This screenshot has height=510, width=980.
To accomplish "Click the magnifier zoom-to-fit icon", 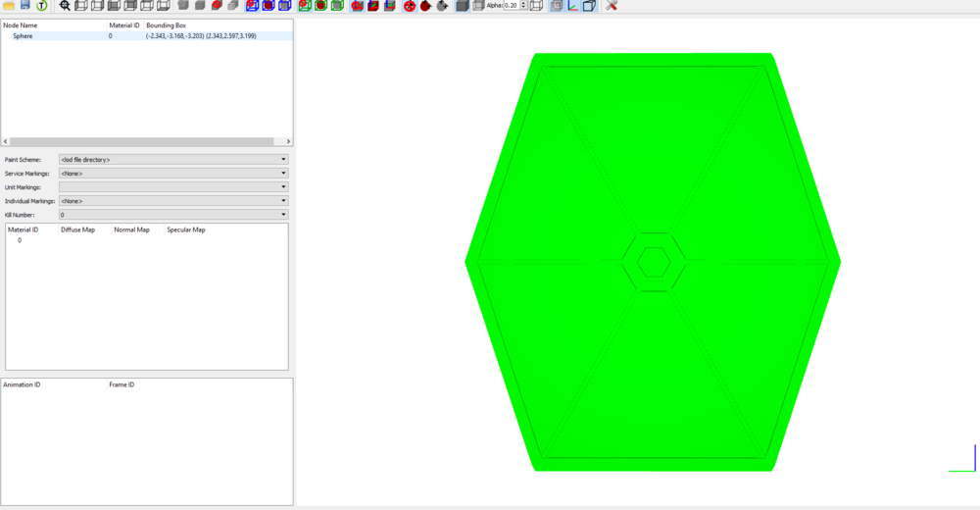I will click(x=65, y=6).
